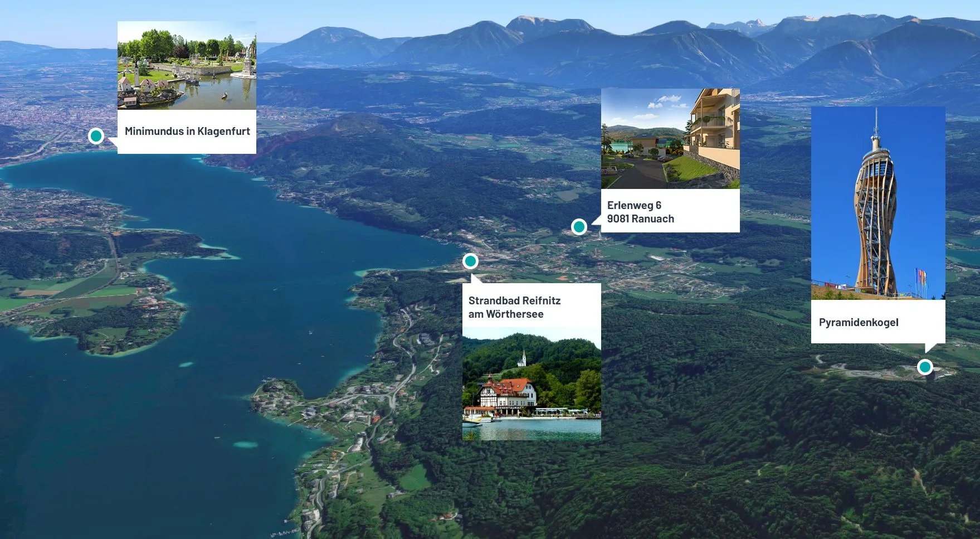Viewport: 980px width, 539px height.
Task: Click the "am Wörthersee" text line
Action: [506, 314]
